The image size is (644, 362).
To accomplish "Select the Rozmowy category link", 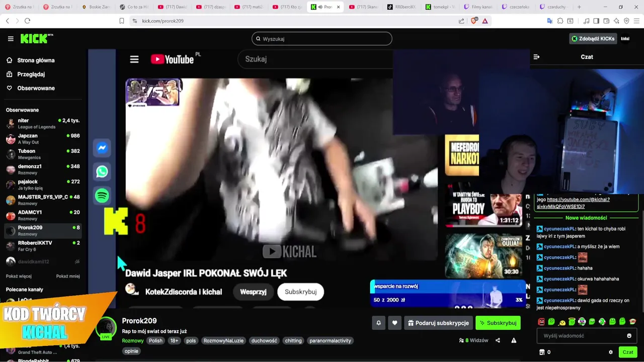I will coord(133,340).
